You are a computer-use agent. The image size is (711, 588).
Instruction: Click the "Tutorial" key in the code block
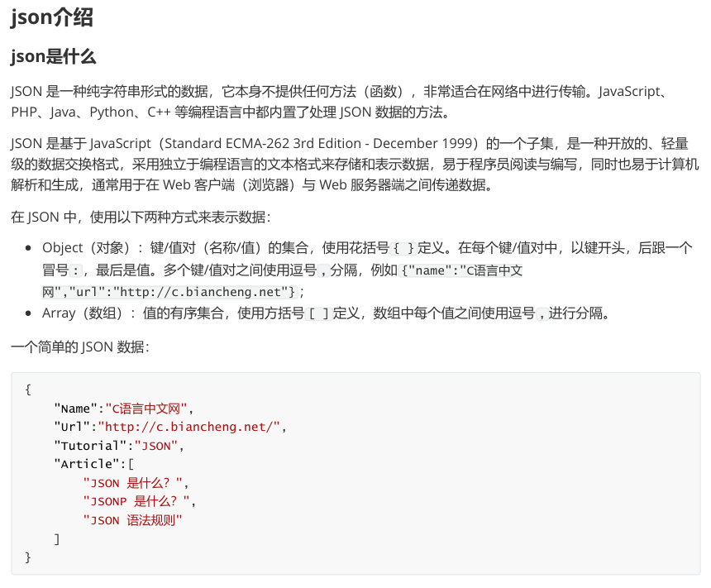[x=90, y=446]
